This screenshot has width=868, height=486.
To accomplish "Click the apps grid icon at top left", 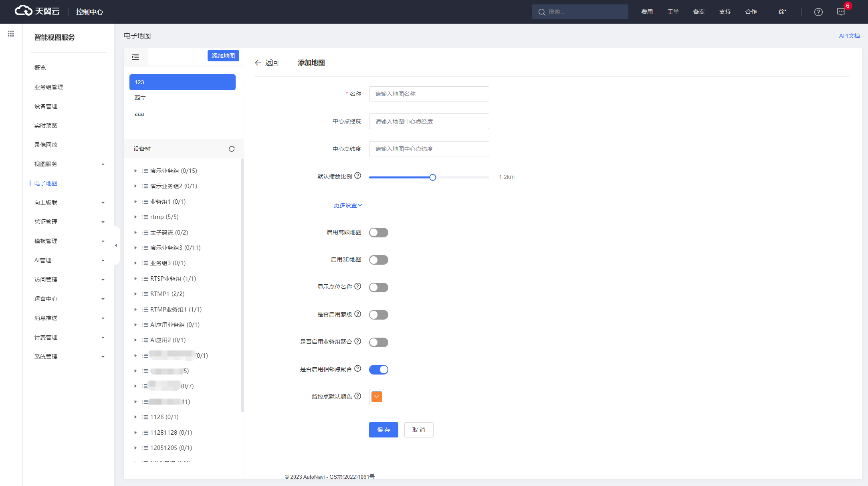I will coord(11,34).
